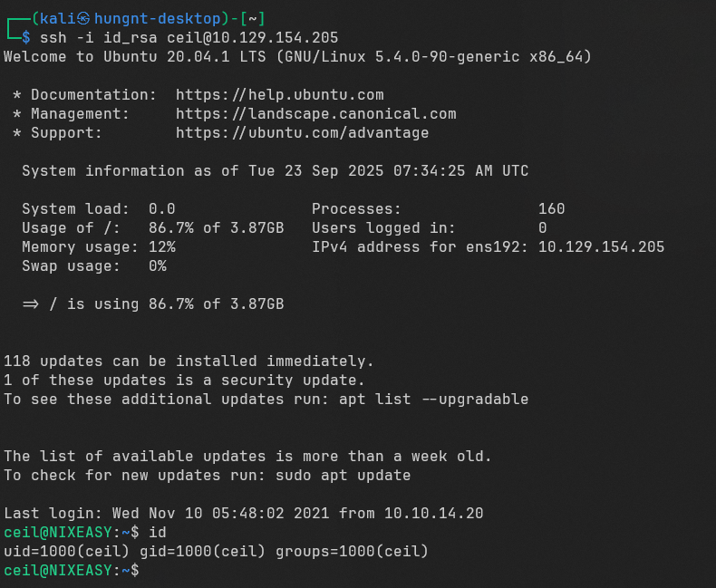This screenshot has width=716, height=588.
Task: Click the IPv4 address 10.129.154.205 for ens192
Action: [601, 247]
